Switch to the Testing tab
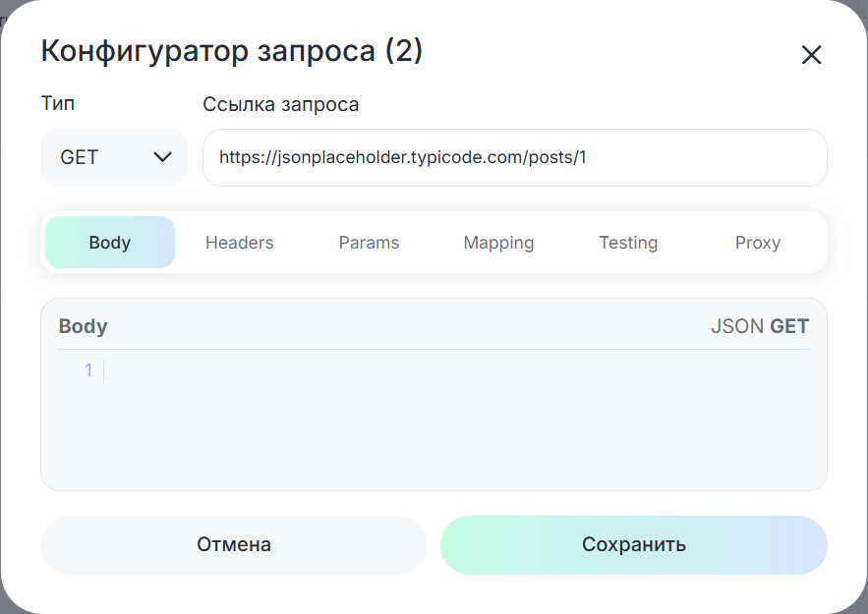868x614 pixels. click(628, 243)
